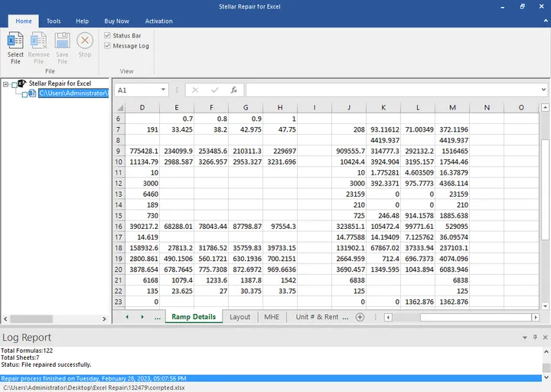This screenshot has height=392, width=551.
Task: Click the Remove File icon
Action: (39, 41)
